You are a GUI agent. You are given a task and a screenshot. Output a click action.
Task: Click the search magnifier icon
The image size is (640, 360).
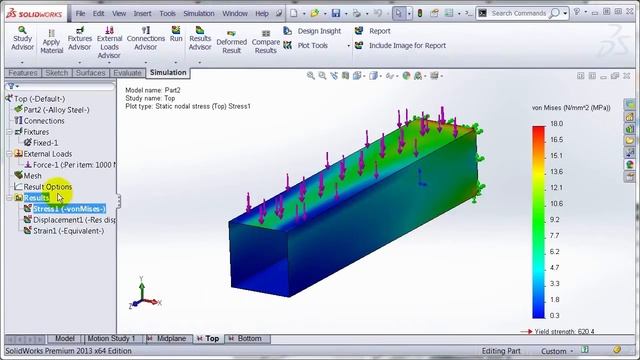(x=554, y=13)
